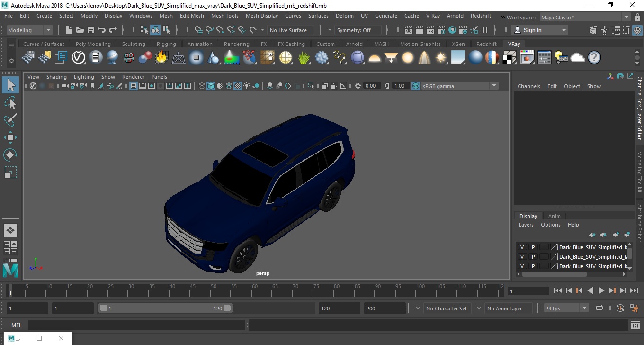Click the checkerboard shelf icon

pyautogui.click(x=510, y=58)
